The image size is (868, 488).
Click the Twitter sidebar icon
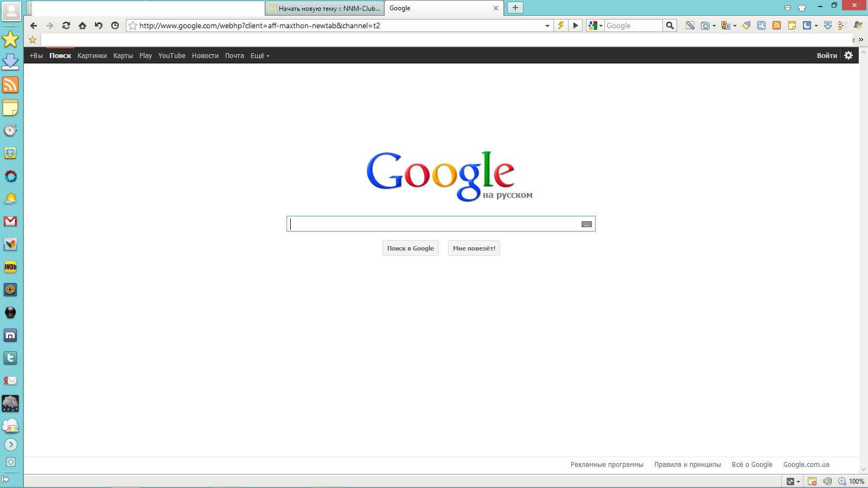(x=10, y=358)
